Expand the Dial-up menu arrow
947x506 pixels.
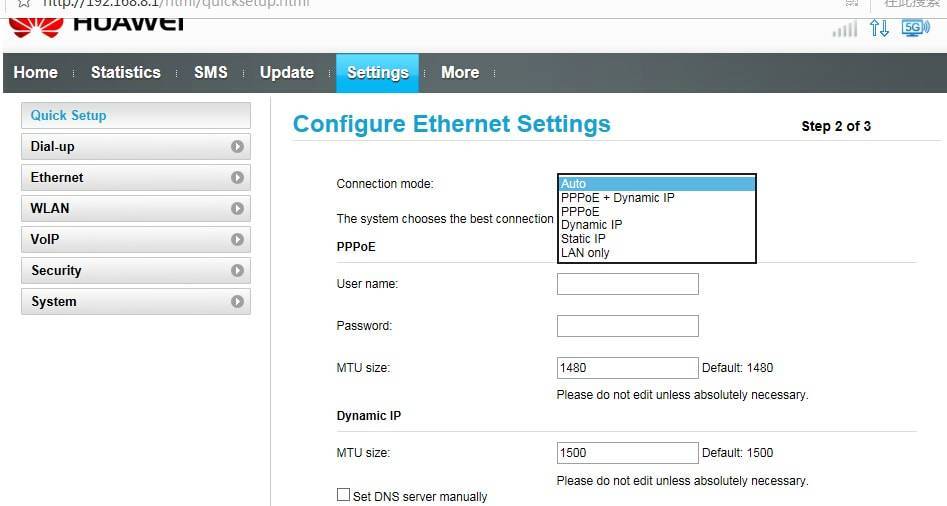tap(237, 147)
